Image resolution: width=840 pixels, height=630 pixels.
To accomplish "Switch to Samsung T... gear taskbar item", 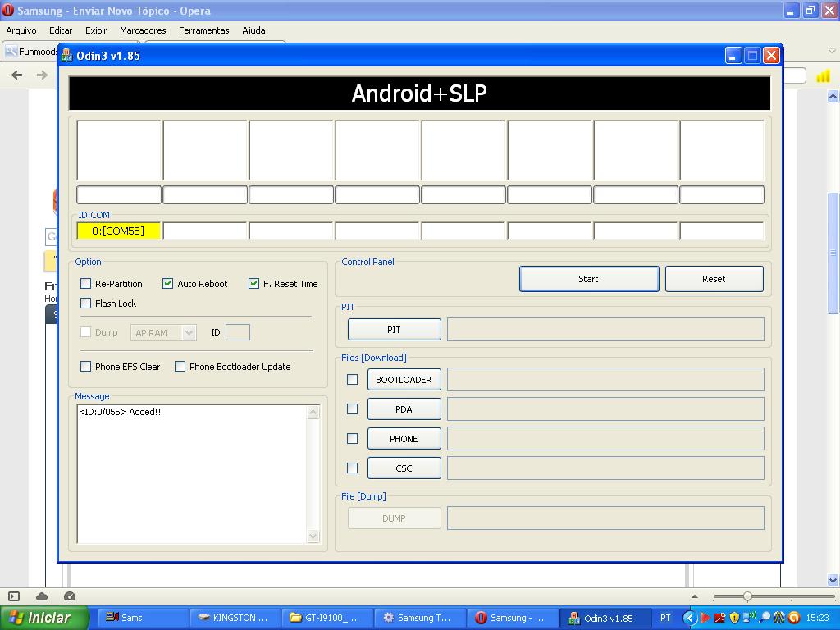I will 419,618.
